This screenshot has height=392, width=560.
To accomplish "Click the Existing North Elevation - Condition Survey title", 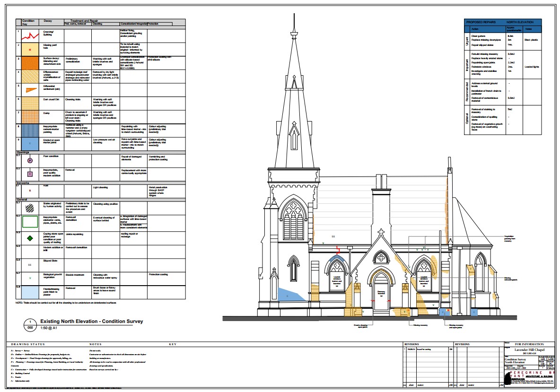I will click(x=91, y=322).
